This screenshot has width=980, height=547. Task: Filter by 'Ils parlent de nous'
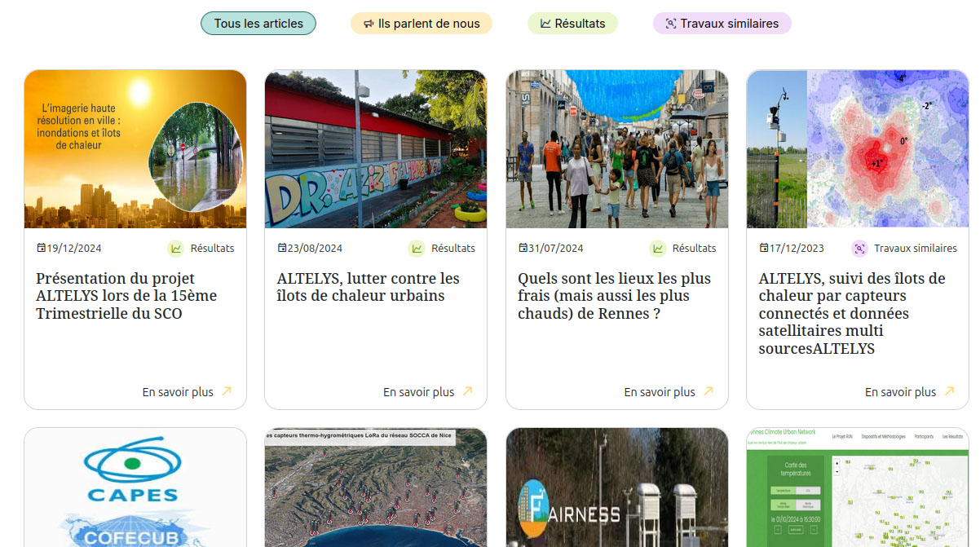[x=421, y=24]
